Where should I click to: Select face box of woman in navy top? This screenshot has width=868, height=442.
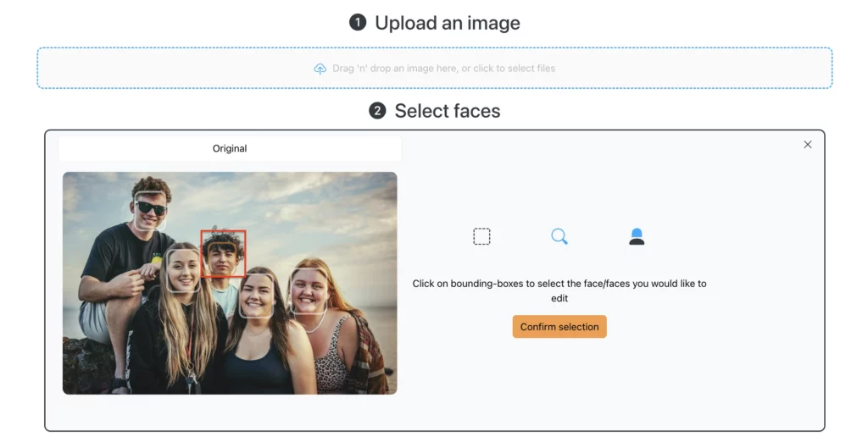tap(256, 296)
